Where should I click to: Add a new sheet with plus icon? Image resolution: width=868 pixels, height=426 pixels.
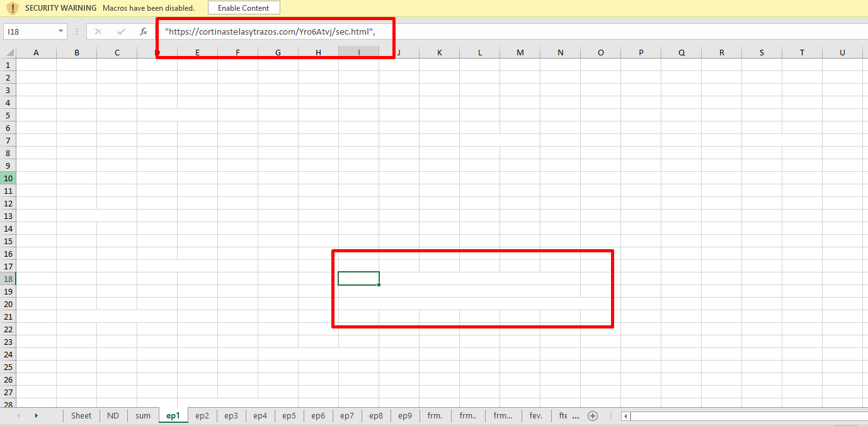coord(592,416)
